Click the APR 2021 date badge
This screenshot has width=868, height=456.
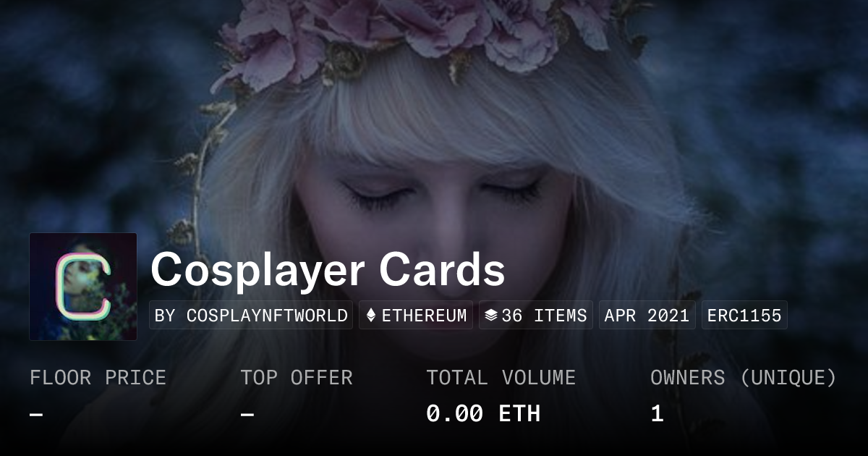tap(647, 316)
